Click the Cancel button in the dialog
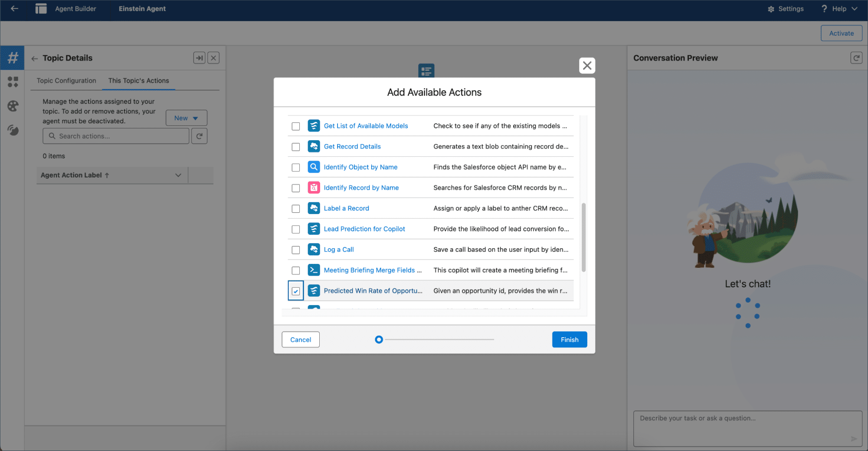Image resolution: width=868 pixels, height=451 pixels. pos(301,339)
